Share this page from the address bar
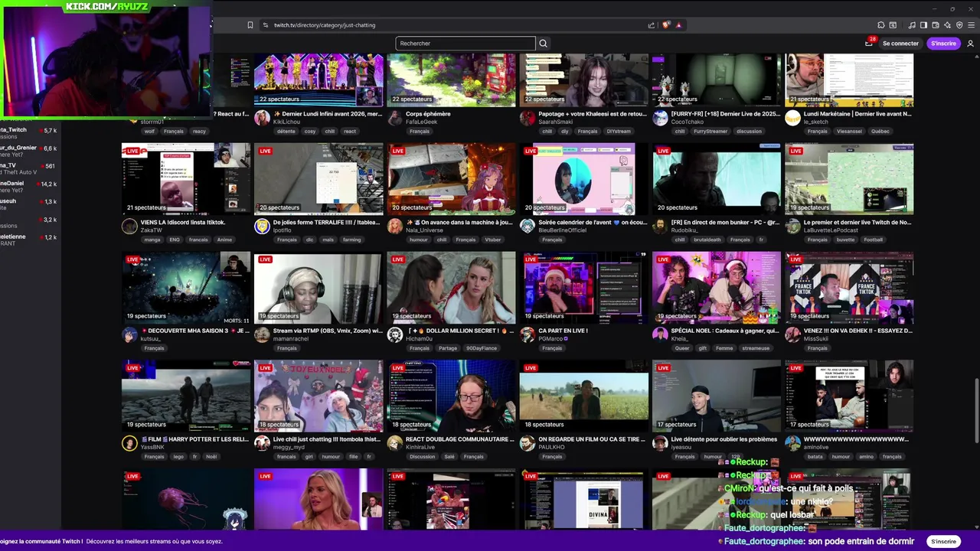 [x=652, y=24]
